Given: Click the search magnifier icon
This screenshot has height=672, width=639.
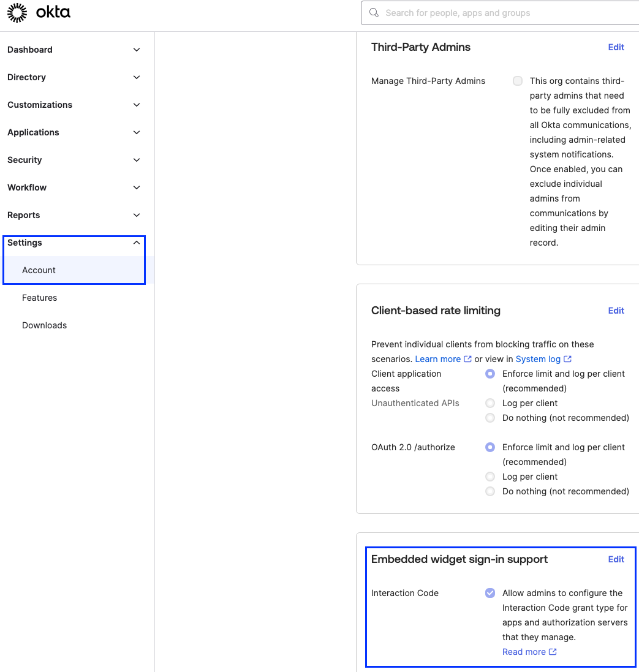Looking at the screenshot, I should [374, 13].
